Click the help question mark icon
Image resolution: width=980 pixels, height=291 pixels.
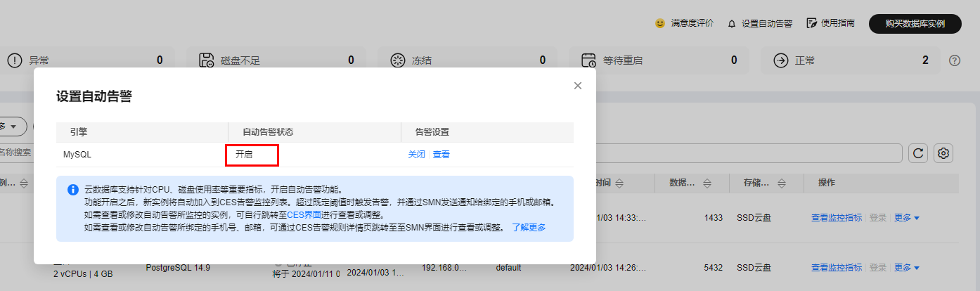pos(954,60)
